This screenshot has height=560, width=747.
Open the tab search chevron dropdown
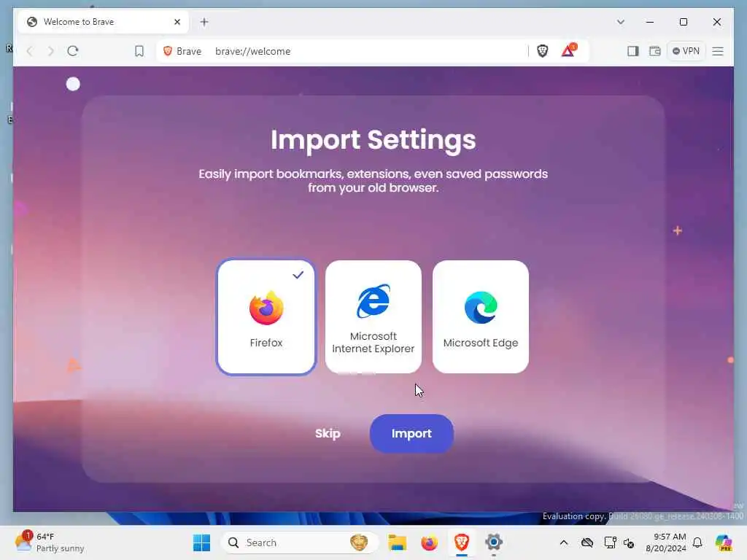(620, 22)
